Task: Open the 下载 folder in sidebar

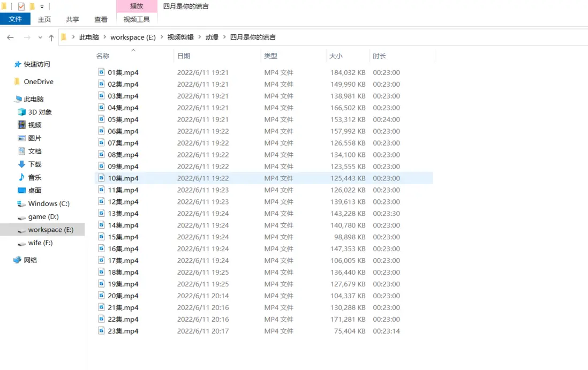Action: point(35,164)
